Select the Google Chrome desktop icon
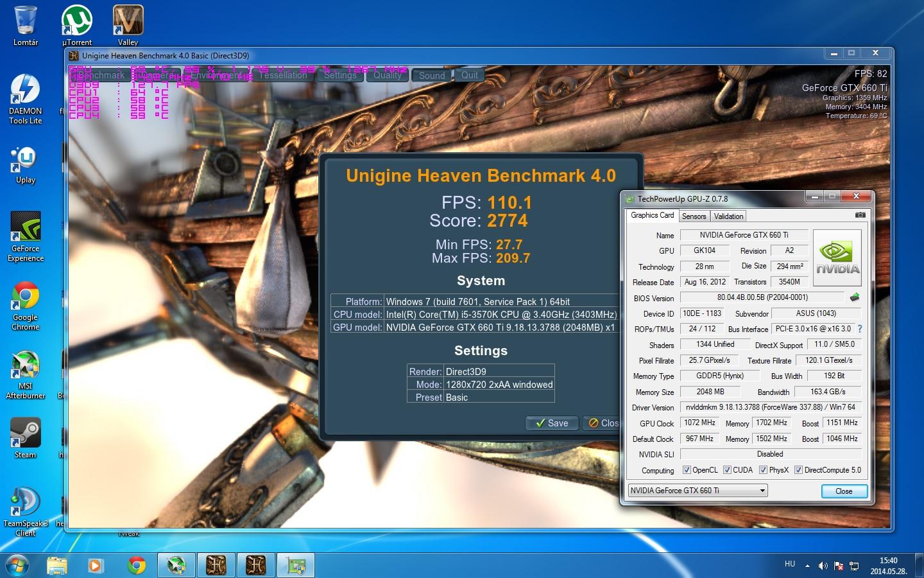 26,306
